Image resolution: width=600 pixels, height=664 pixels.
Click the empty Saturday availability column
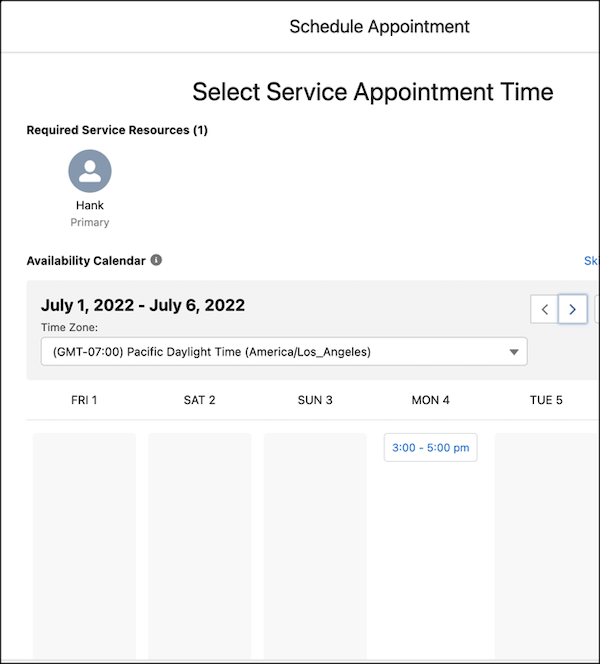[199, 546]
